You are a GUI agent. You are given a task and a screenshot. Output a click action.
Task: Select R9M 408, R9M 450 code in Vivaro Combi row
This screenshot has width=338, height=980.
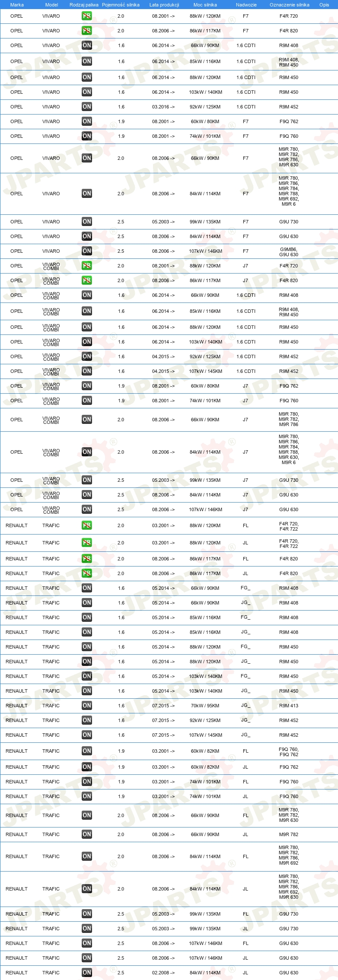tap(289, 312)
